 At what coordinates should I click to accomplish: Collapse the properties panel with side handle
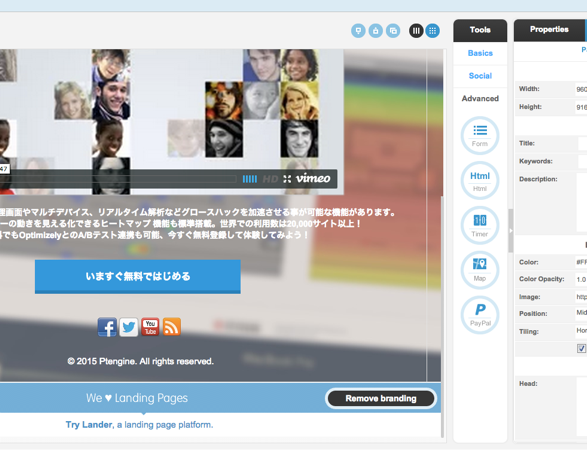tap(510, 231)
